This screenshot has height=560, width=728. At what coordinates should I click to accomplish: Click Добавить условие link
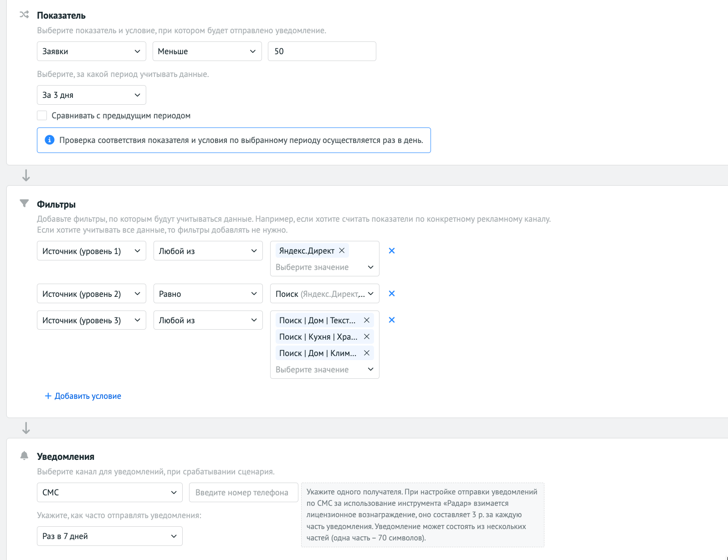click(x=83, y=396)
